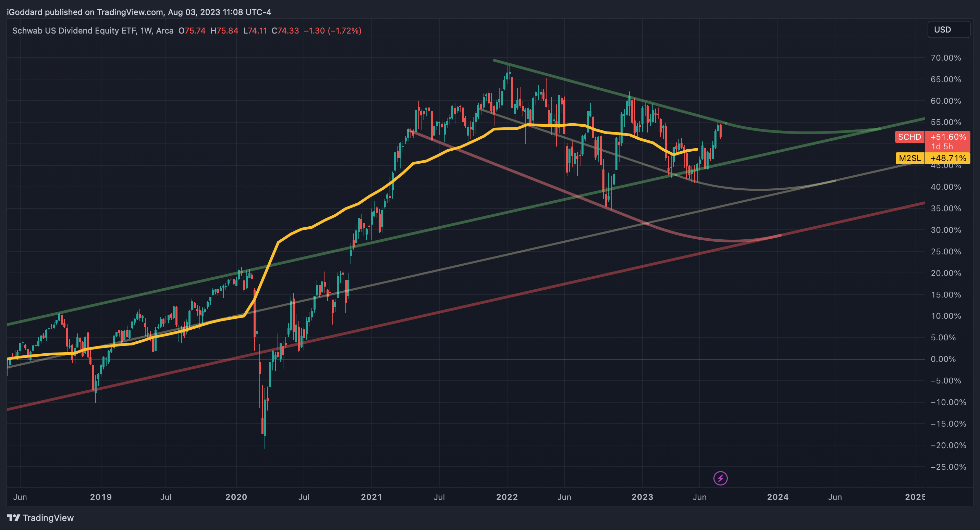Screen dimensions: 980x530
Task: Click the iGoddard published on TradingView.com header
Action: [x=139, y=12]
